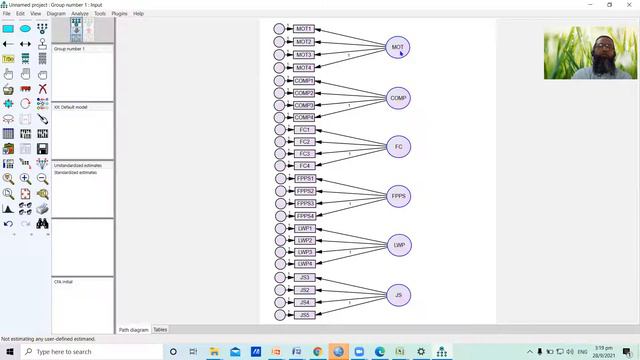The height and width of the screenshot is (360, 640).
Task: Select the duplicate objects copier tool
Action: [x=8, y=89]
